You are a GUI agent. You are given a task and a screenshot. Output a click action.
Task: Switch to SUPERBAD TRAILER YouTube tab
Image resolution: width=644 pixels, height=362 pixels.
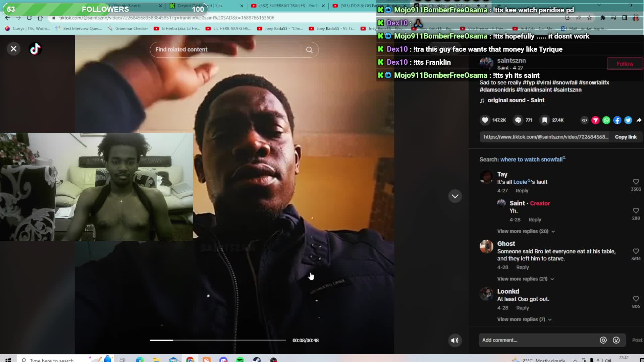point(288,6)
